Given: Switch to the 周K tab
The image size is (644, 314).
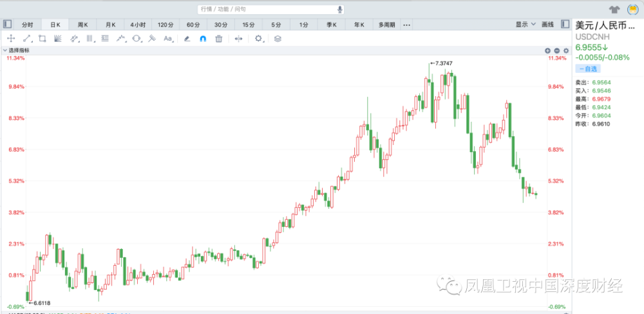Looking at the screenshot, I should 82,25.
